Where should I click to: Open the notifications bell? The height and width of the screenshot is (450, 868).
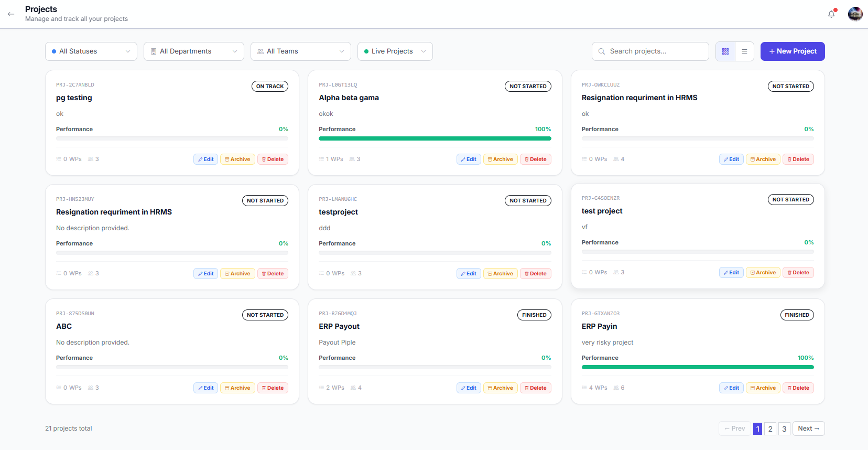(x=831, y=14)
